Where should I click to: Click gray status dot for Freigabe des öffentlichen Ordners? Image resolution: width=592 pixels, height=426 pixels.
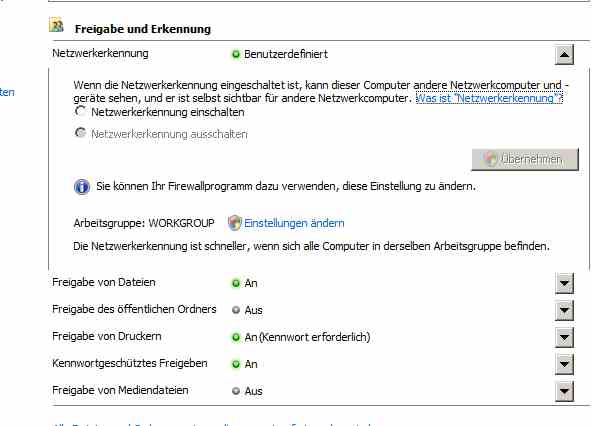pyautogui.click(x=236, y=310)
